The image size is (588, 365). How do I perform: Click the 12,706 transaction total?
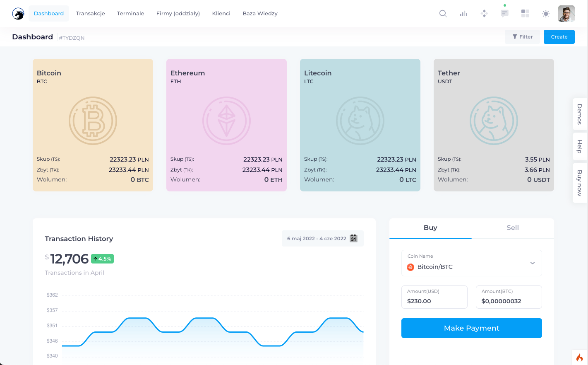click(70, 259)
